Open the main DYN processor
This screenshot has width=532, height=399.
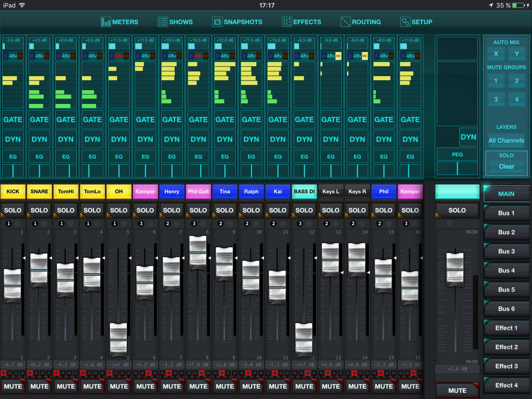point(468,137)
